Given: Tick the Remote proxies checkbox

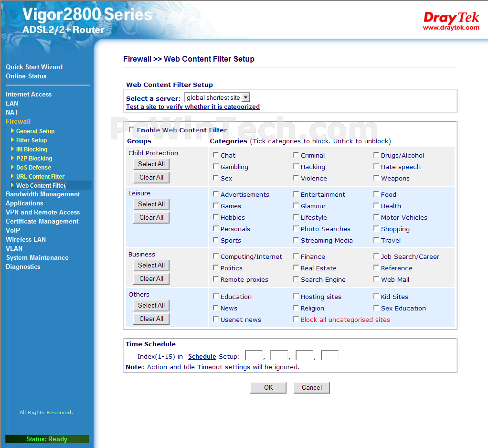Looking at the screenshot, I should (x=216, y=279).
